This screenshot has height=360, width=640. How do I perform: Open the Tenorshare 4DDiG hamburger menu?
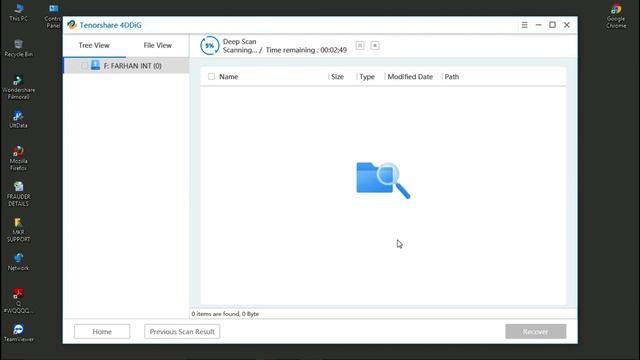[524, 25]
